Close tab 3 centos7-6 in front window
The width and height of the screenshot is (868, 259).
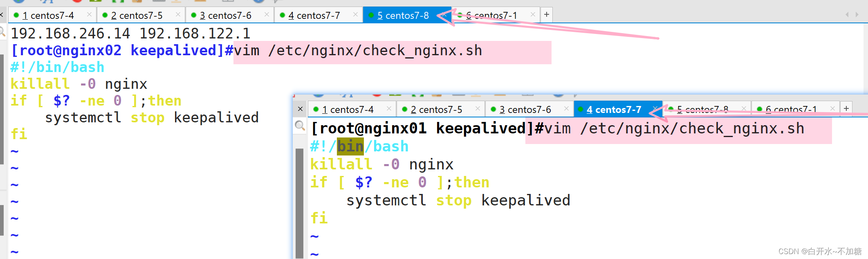pyautogui.click(x=566, y=108)
